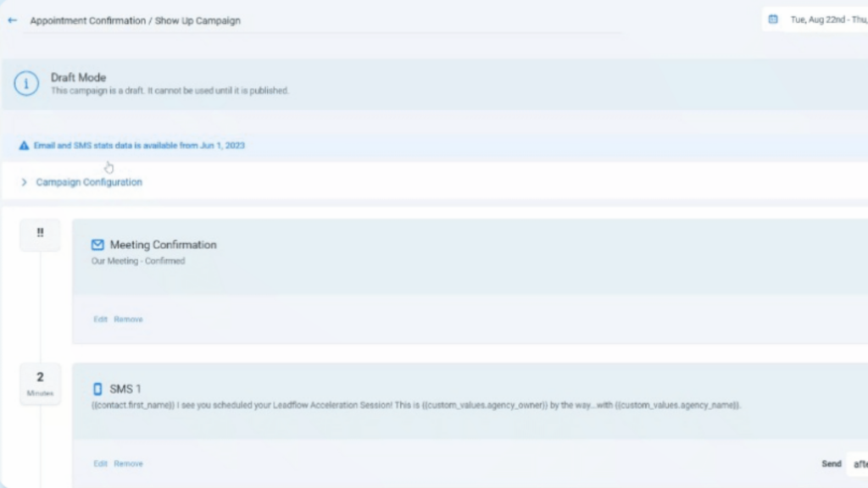Remove the SMS 1 step
868x488 pixels.
(128, 463)
